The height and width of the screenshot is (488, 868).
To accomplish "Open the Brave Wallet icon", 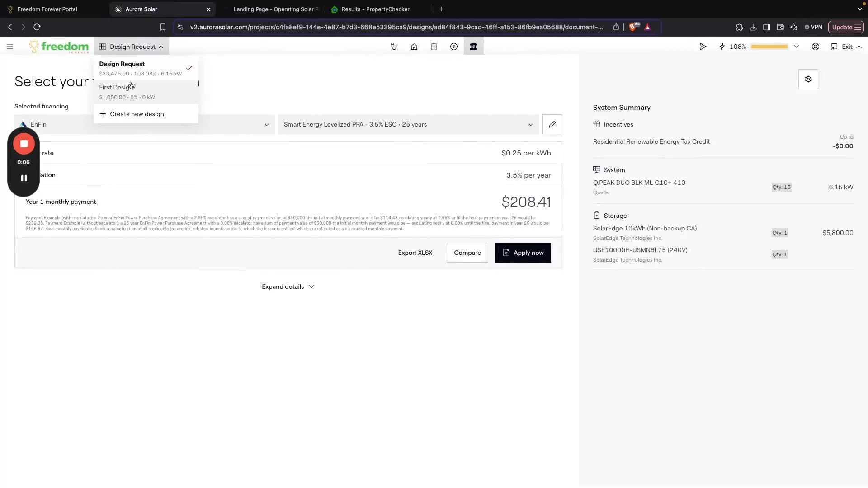I will pyautogui.click(x=780, y=27).
